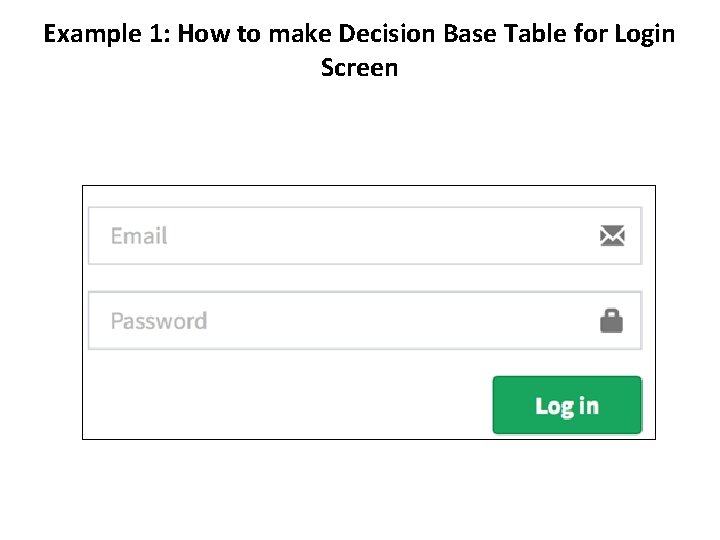Submit the form with Log in

[x=567, y=405]
